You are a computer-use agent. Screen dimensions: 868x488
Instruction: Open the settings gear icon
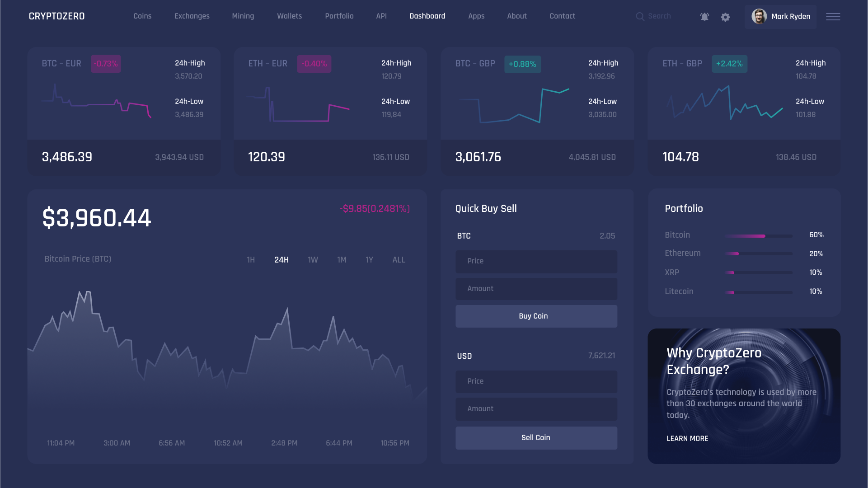(x=725, y=17)
